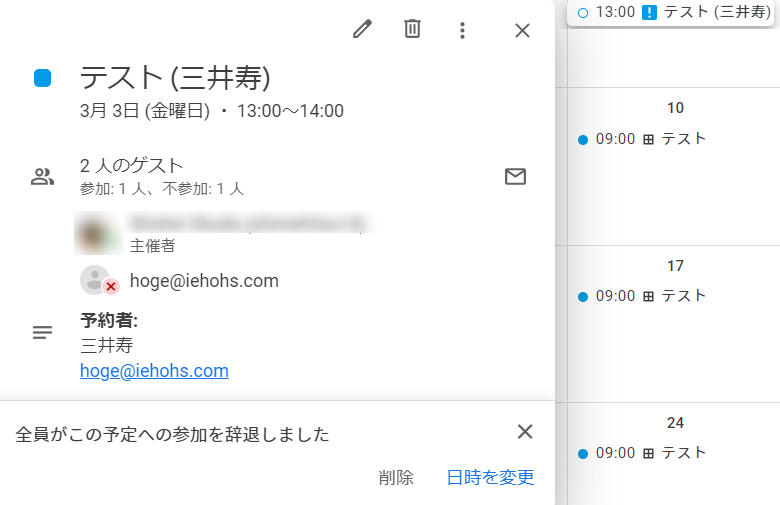
Task: Click the description lines icon
Action: (x=42, y=332)
